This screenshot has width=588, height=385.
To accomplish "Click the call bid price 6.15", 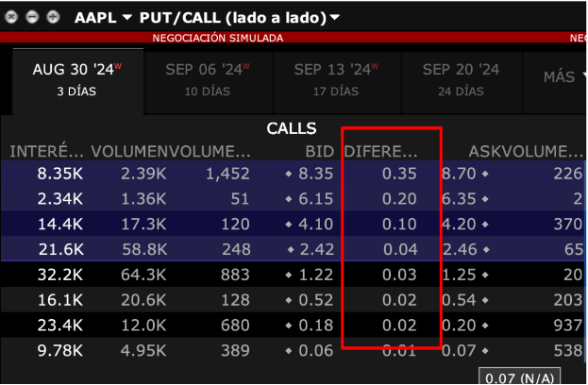I will [316, 199].
